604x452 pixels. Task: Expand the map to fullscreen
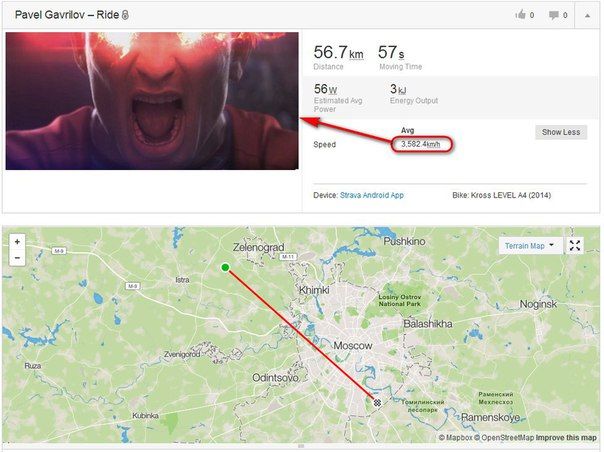575,245
